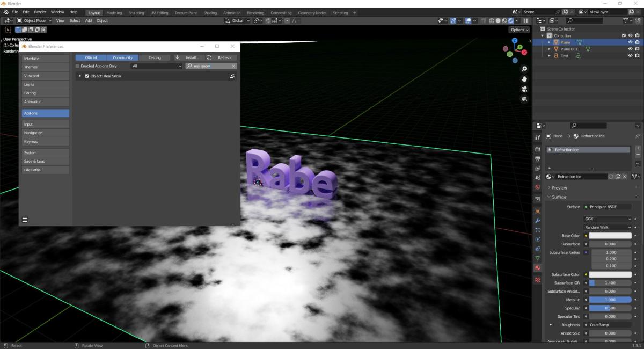The width and height of the screenshot is (644, 349).
Task: Open Texture properties checker icon
Action: point(537,280)
